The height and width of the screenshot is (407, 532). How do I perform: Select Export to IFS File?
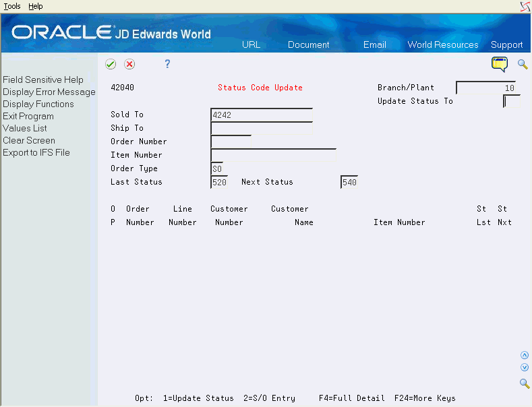pos(36,152)
